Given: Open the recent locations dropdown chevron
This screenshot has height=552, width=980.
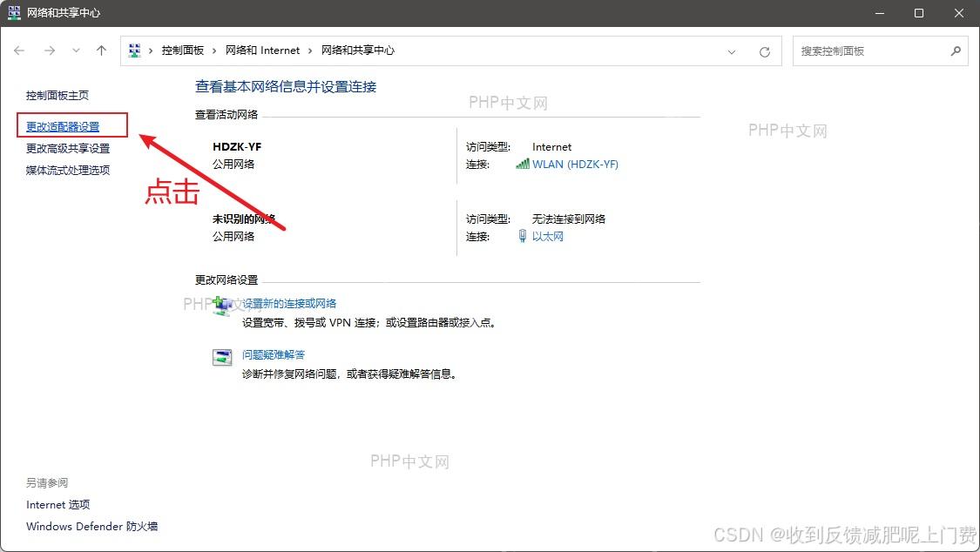Looking at the screenshot, I should coord(76,50).
